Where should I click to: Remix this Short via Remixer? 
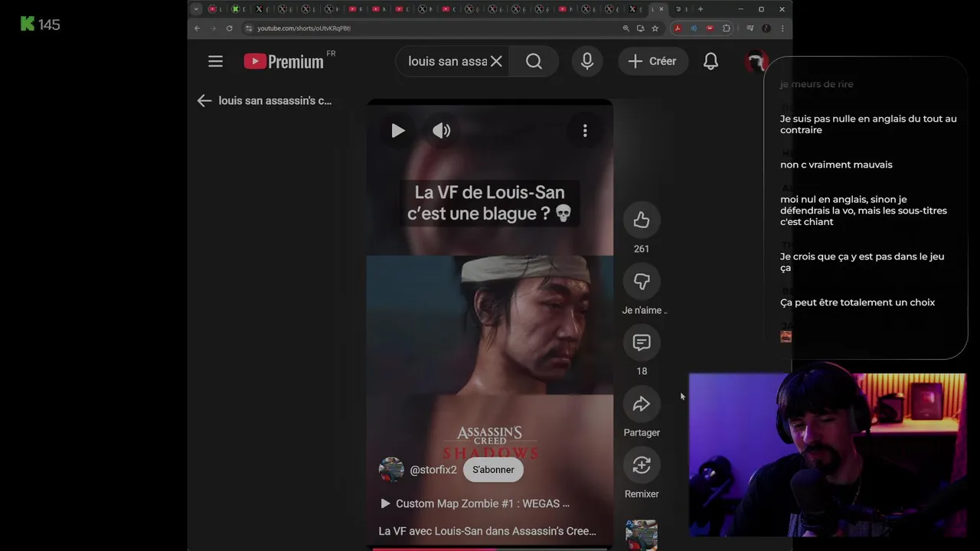click(x=642, y=465)
